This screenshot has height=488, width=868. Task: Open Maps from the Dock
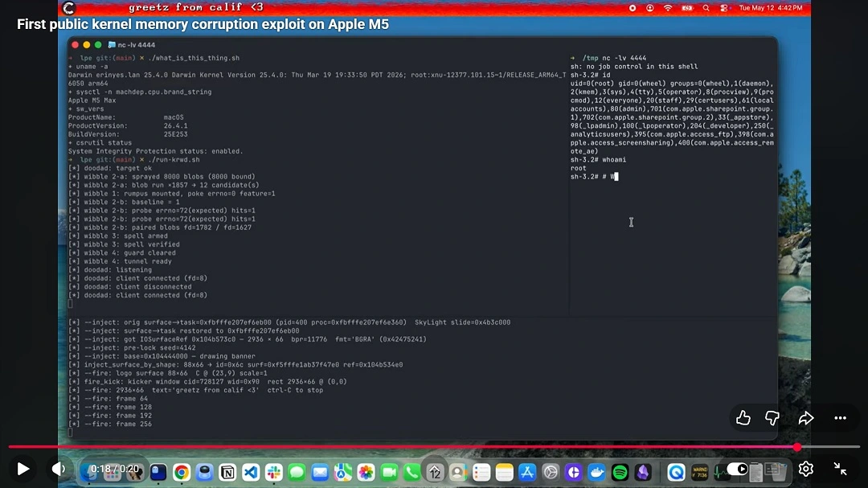[x=342, y=472]
